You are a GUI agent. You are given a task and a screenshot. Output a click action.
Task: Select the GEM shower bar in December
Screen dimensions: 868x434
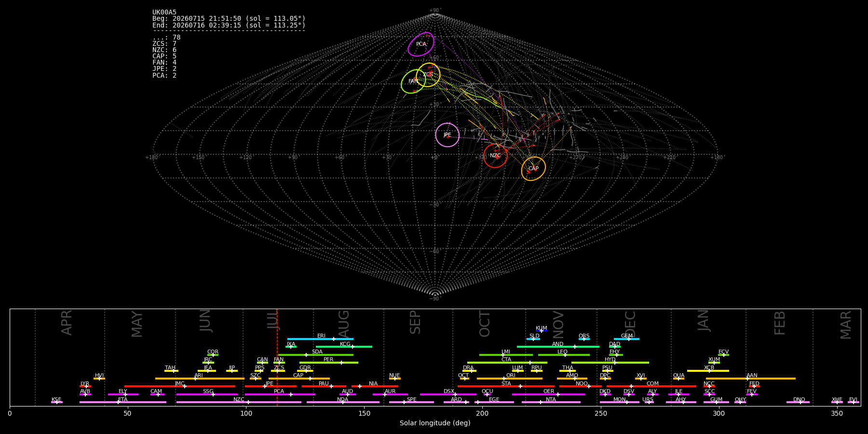click(626, 339)
